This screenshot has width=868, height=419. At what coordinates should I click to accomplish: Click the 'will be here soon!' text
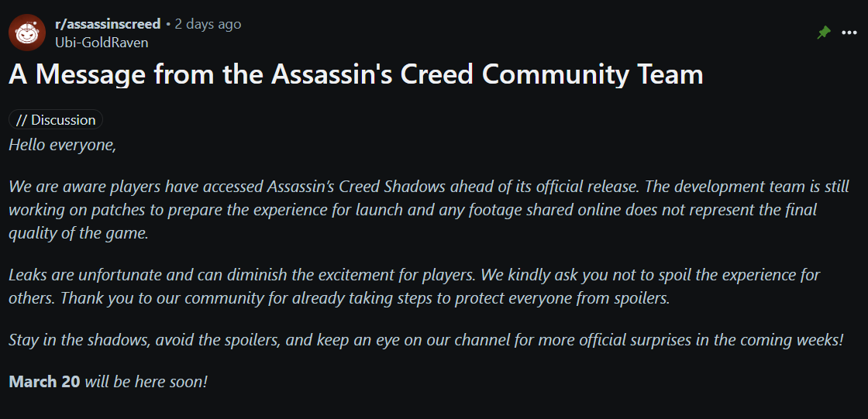[x=146, y=382]
